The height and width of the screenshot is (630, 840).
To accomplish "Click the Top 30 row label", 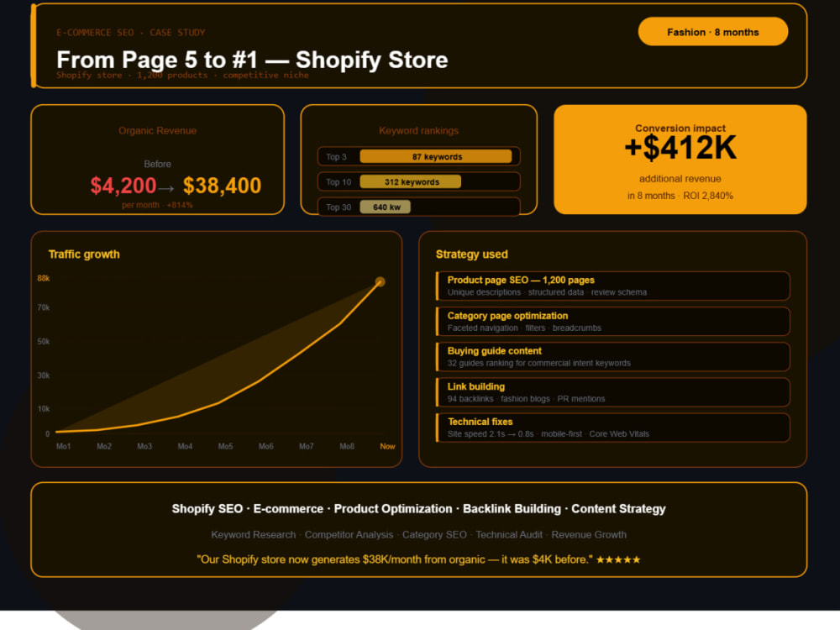I will click(339, 207).
